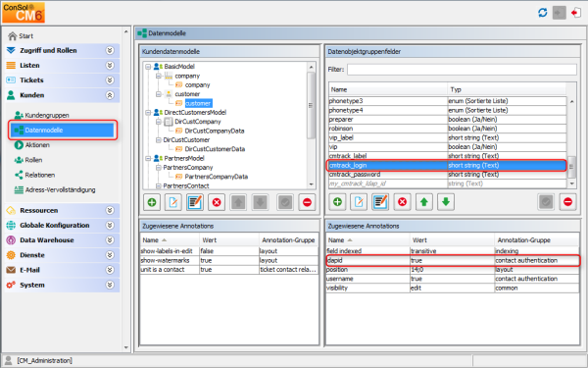Click the red minus button under Datenobjektgruppenfelder
The width and height of the screenshot is (588, 368).
pyautogui.click(x=567, y=201)
